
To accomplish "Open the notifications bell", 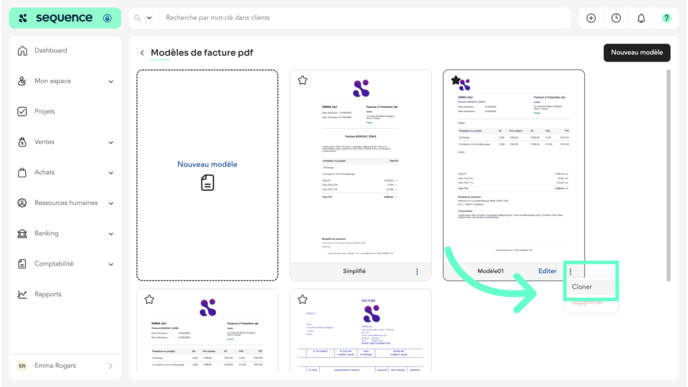I will [641, 18].
